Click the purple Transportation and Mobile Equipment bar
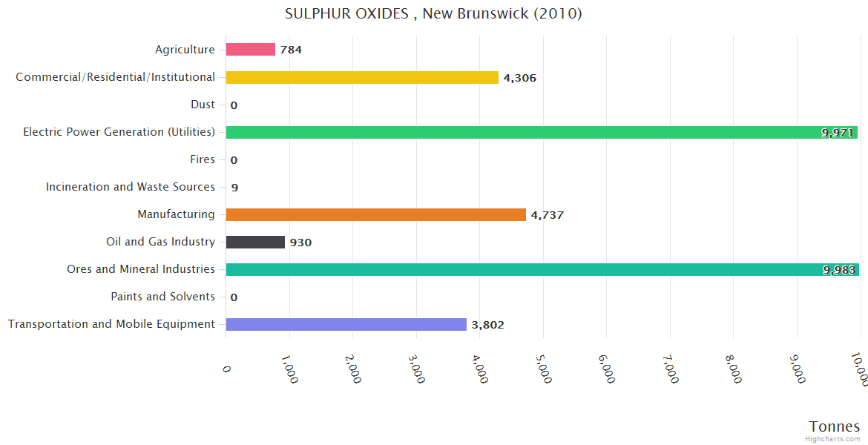This screenshot has width=868, height=445. (x=346, y=324)
